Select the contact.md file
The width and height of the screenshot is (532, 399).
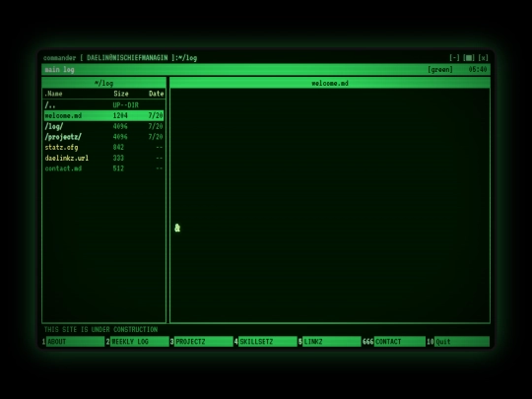(103, 168)
